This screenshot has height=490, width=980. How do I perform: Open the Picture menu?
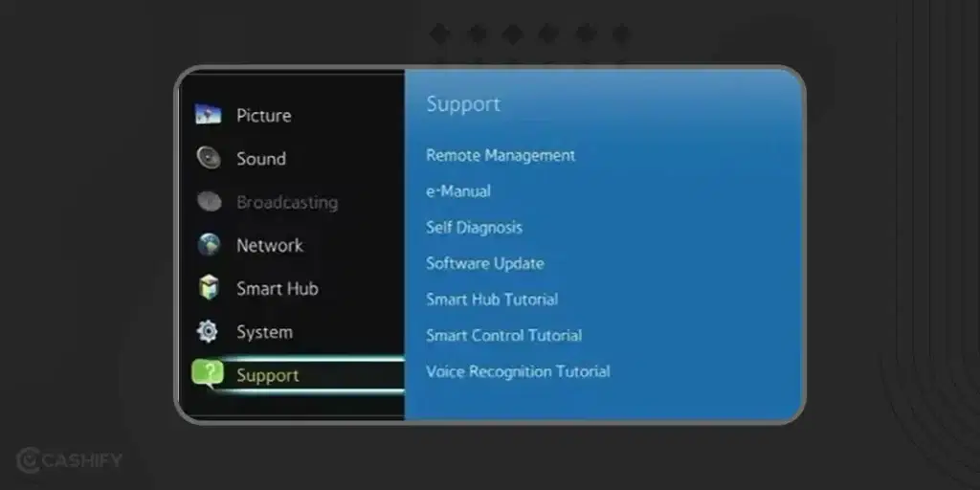(x=263, y=116)
